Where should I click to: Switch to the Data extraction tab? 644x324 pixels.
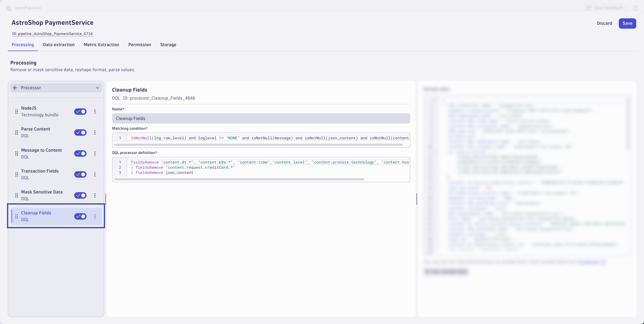[59, 45]
